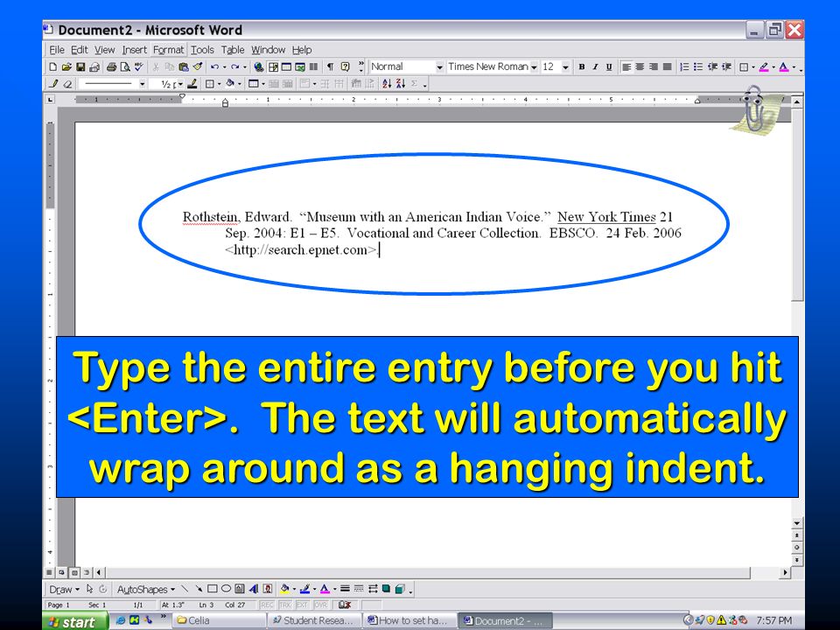Toggle Italic formatting
Image resolution: width=840 pixels, height=630 pixels.
[x=595, y=67]
